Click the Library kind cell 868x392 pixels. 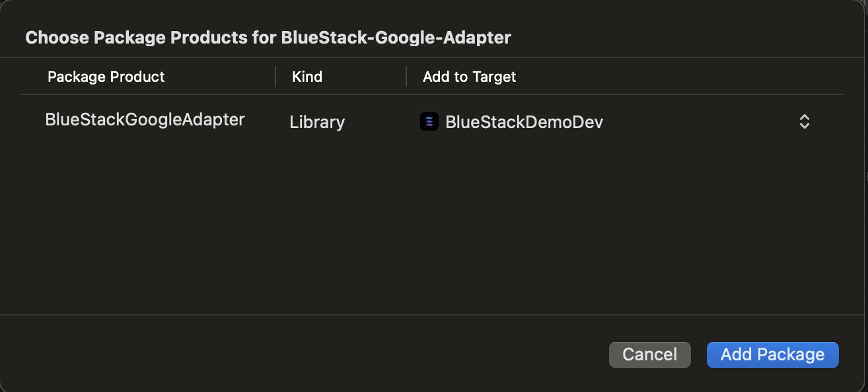coord(317,122)
